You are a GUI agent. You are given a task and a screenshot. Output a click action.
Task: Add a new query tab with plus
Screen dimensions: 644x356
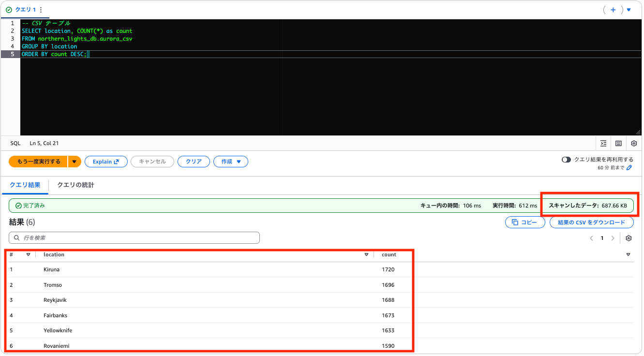coord(613,10)
